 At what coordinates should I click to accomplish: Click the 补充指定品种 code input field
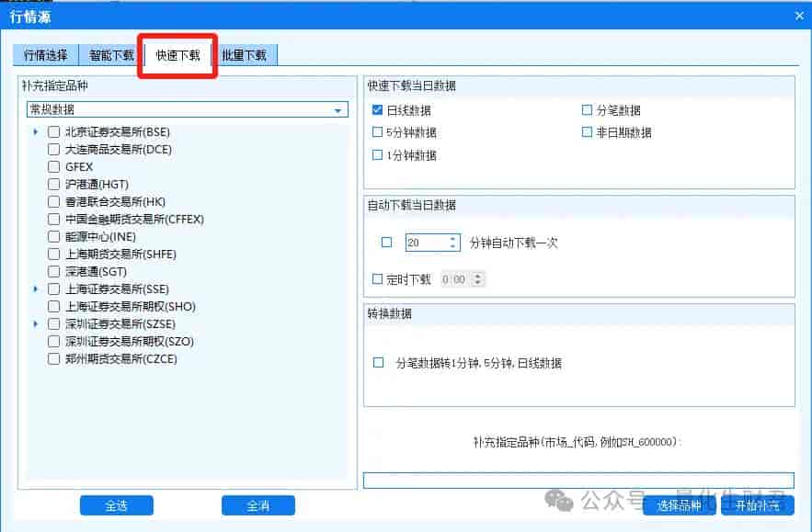point(578,481)
